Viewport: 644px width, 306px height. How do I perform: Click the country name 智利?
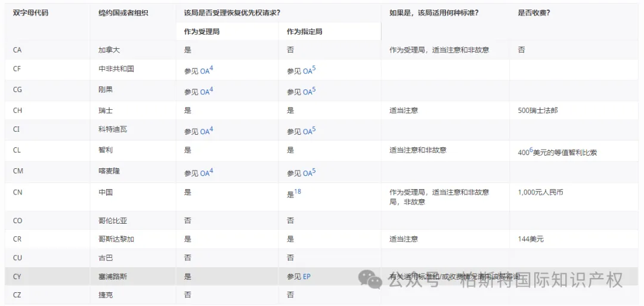[105, 150]
